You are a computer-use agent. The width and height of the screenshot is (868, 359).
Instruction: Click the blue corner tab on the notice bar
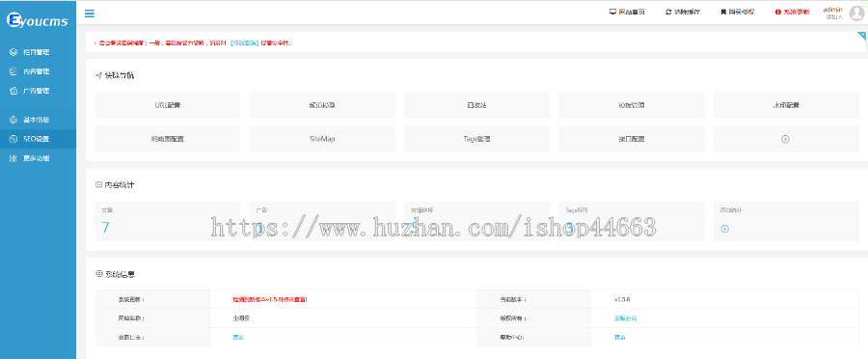coord(861,36)
